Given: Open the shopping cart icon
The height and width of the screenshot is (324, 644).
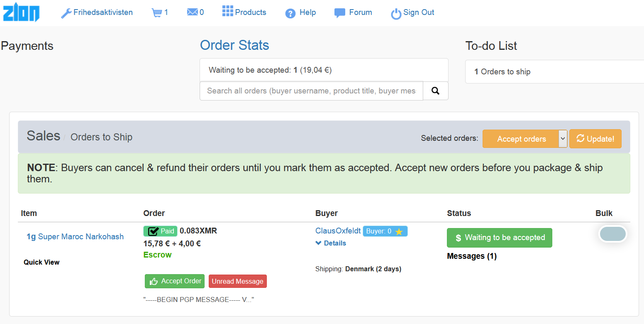Looking at the screenshot, I should [x=157, y=13].
